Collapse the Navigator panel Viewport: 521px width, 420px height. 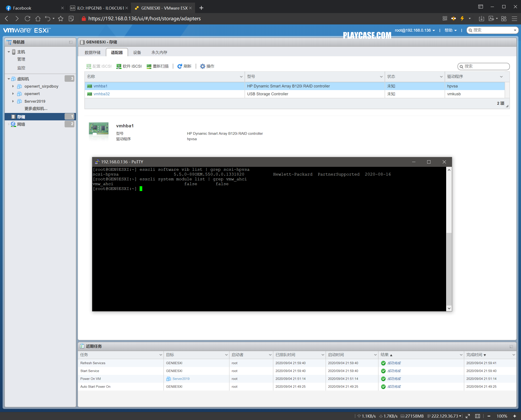[x=71, y=42]
